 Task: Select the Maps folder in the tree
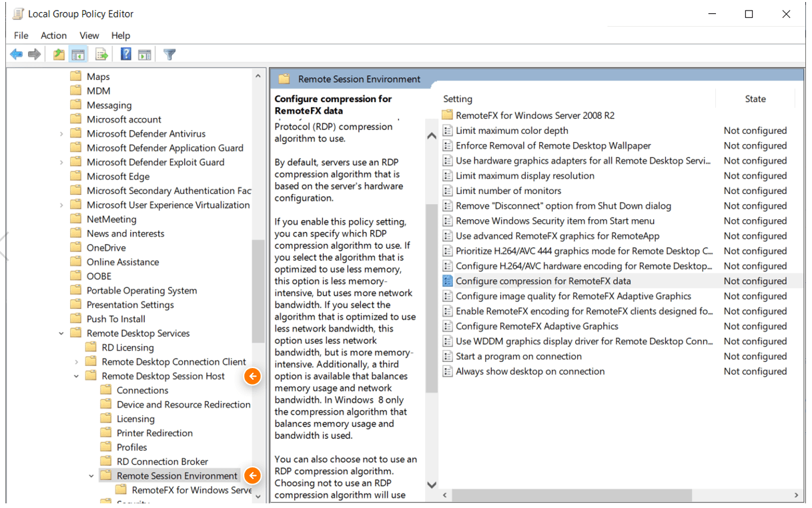(x=98, y=77)
